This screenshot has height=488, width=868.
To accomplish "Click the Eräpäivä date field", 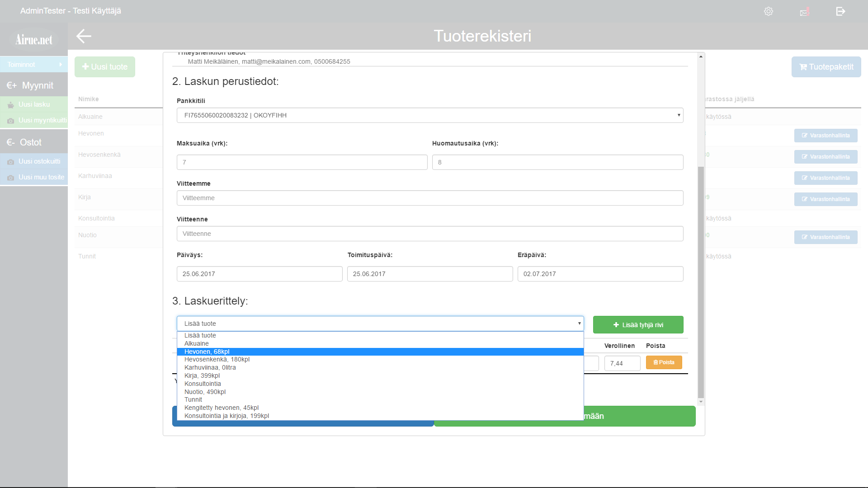I will 600,274.
